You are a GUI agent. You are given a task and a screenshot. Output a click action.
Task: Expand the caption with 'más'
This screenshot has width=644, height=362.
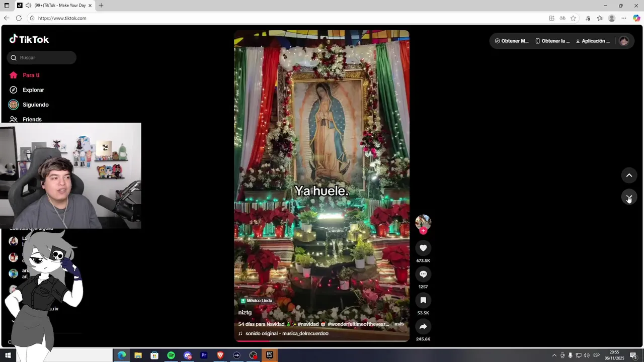tap(399, 324)
